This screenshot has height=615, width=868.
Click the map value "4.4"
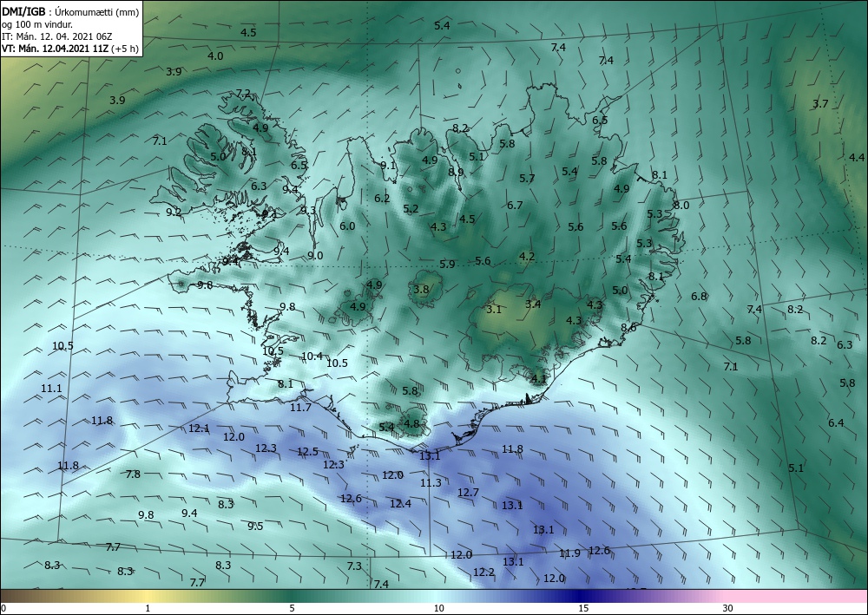point(857,158)
